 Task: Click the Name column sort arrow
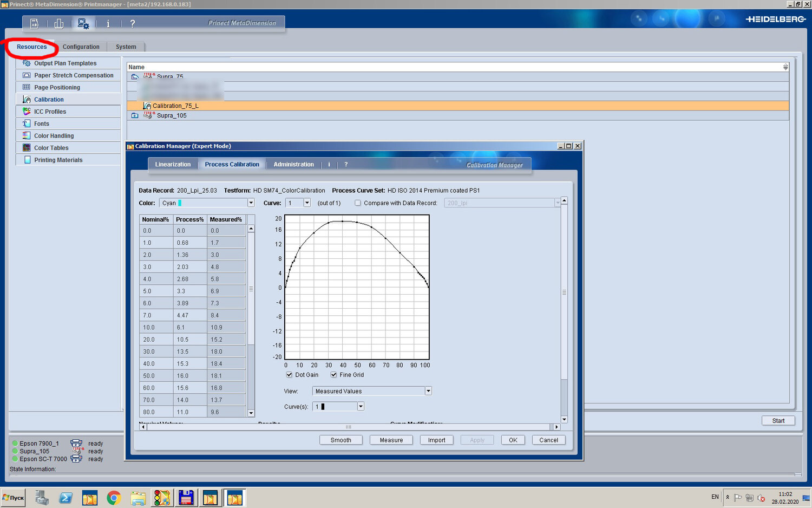tap(785, 67)
